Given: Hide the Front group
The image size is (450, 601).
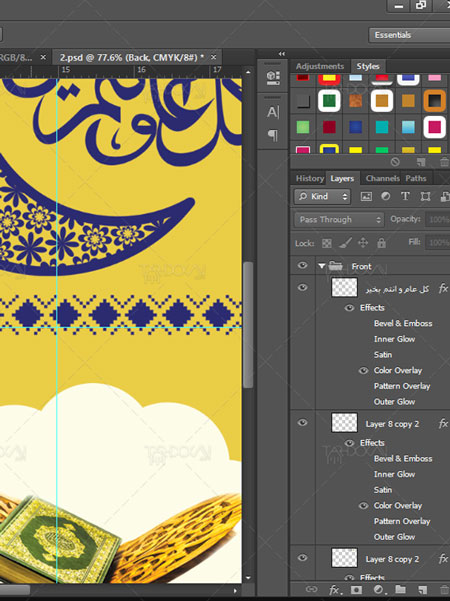Looking at the screenshot, I should coord(302,265).
